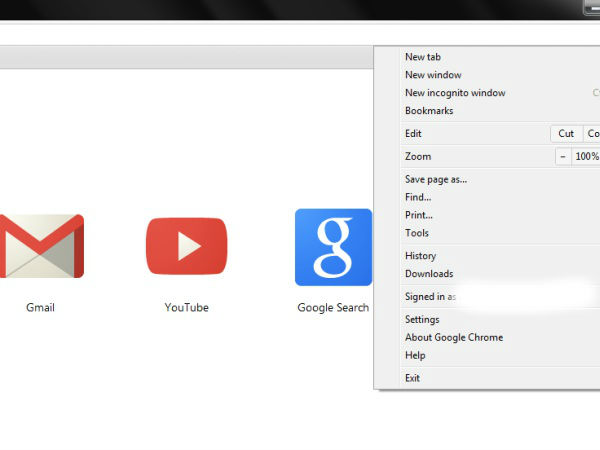Open the Gmail app icon
This screenshot has height=450, width=600.
click(41, 246)
